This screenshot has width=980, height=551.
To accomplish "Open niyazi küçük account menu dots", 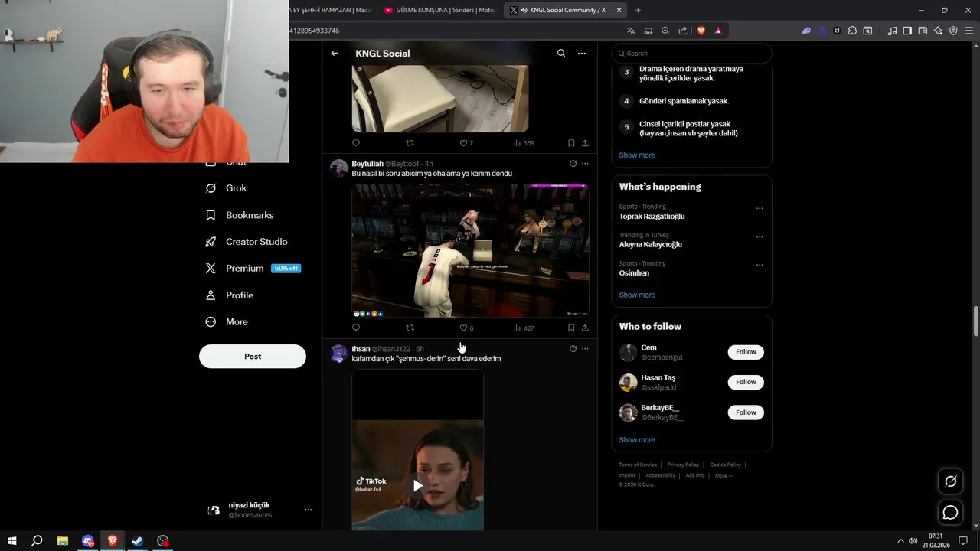I will [x=309, y=510].
